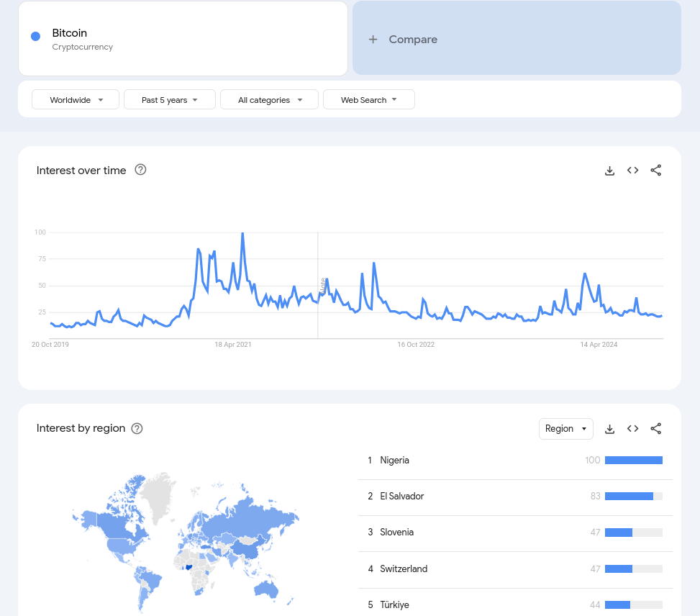Open help icon next to Interest by region

coord(137,428)
